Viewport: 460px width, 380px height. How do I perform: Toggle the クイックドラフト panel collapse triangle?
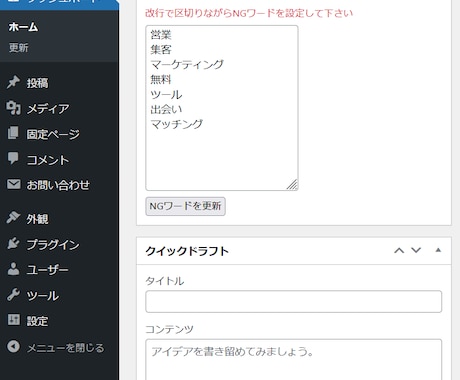pos(438,250)
